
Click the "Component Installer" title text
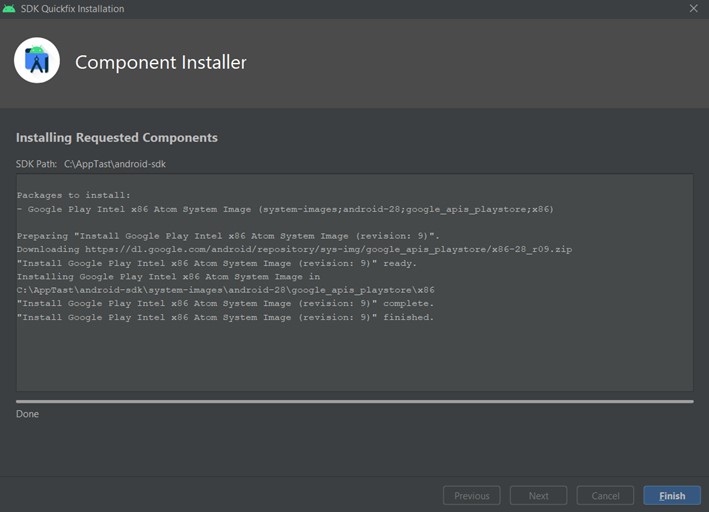pos(161,62)
